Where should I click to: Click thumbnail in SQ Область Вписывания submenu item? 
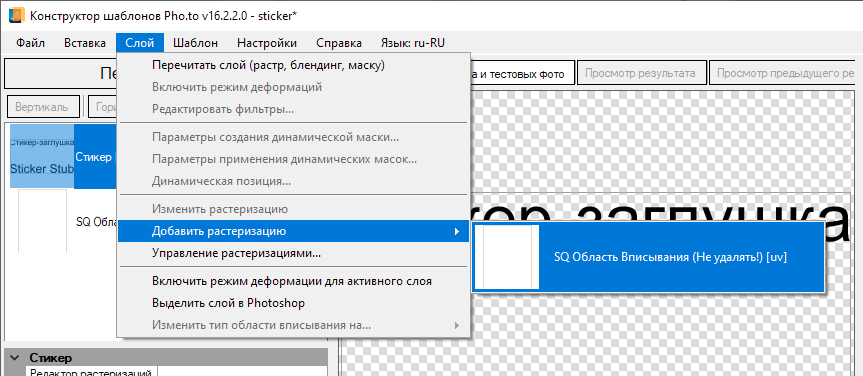(507, 257)
